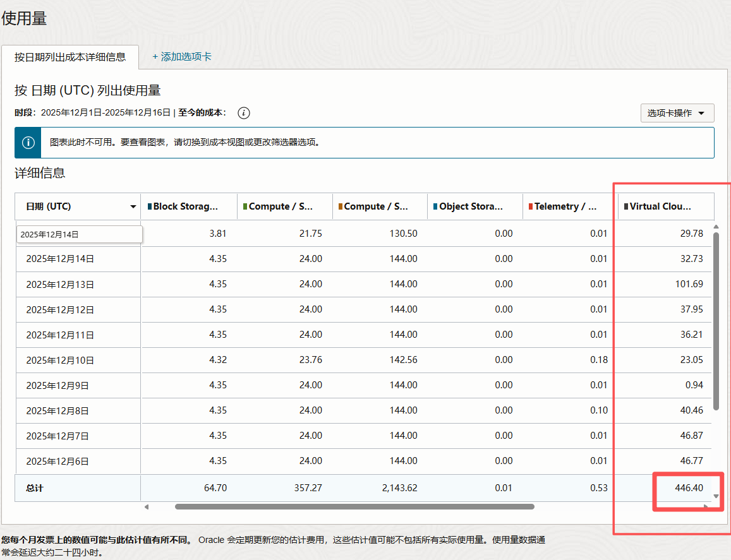Open the 选项卡操作 dropdown menu
The height and width of the screenshot is (560, 731).
pyautogui.click(x=677, y=114)
